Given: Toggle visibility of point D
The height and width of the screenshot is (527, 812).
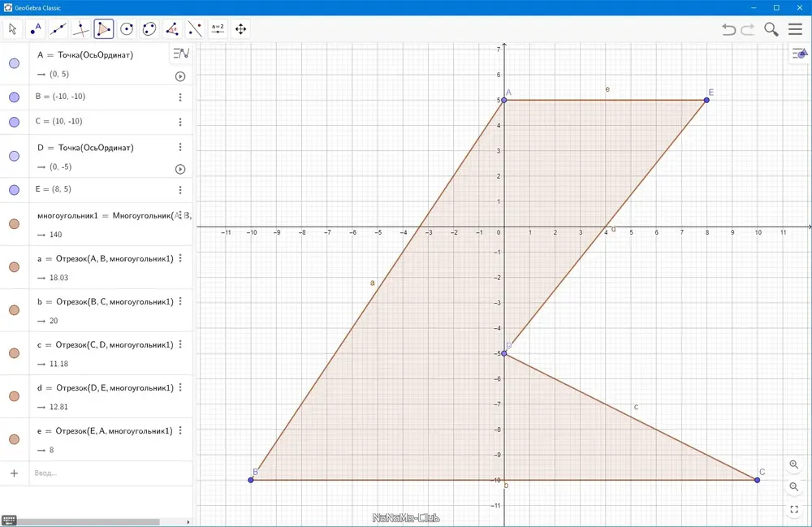Looking at the screenshot, I should tap(15, 157).
